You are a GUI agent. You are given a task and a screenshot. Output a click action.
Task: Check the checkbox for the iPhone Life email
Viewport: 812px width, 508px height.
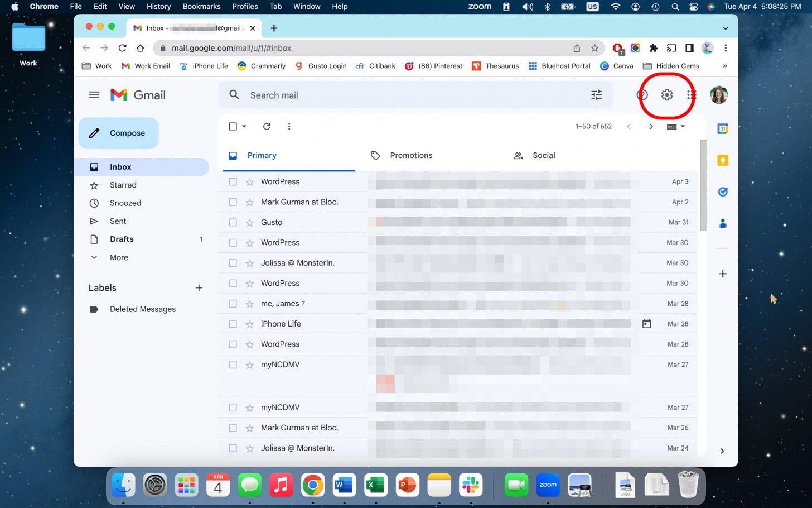point(233,324)
